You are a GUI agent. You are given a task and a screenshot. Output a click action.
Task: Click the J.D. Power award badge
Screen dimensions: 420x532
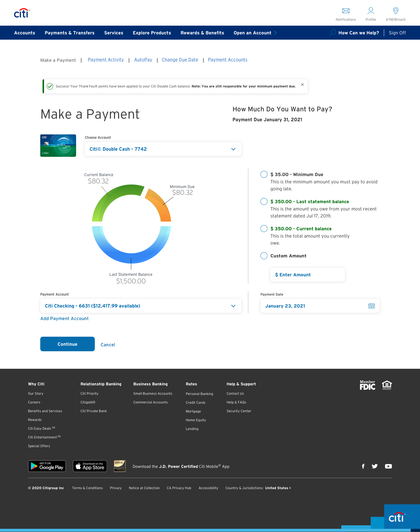pos(120,466)
